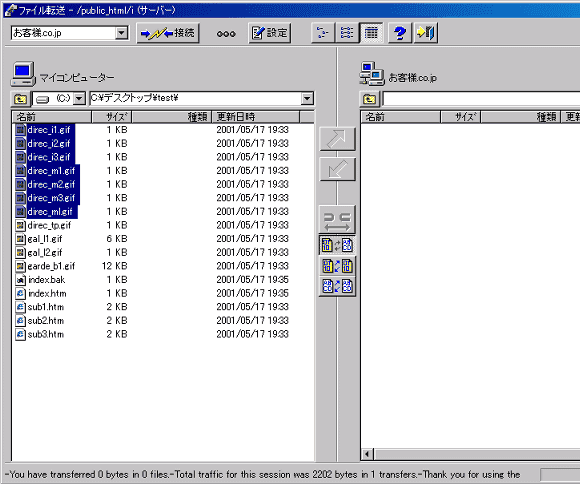Click the exit door icon in toolbar
This screenshot has height=484, width=580.
pyautogui.click(x=426, y=33)
